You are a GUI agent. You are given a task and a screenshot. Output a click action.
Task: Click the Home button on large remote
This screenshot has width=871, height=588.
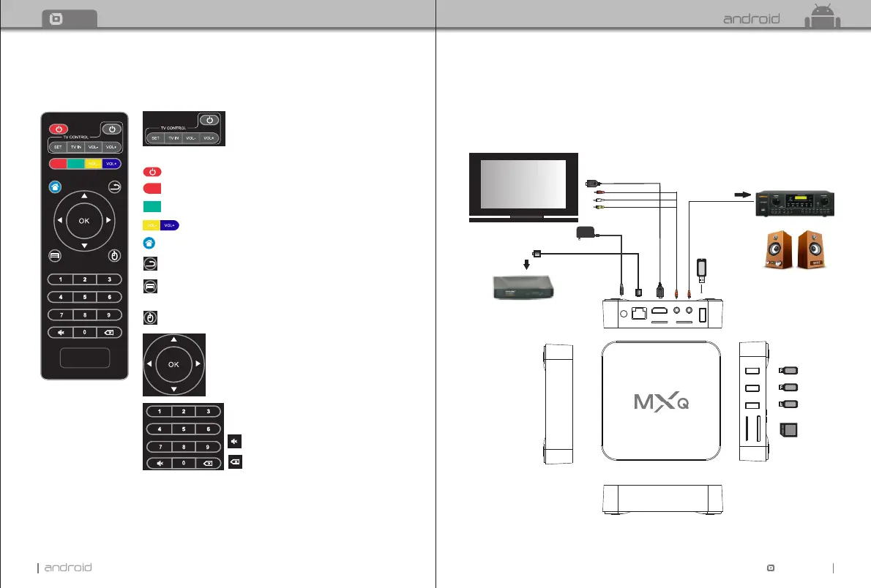[55, 187]
